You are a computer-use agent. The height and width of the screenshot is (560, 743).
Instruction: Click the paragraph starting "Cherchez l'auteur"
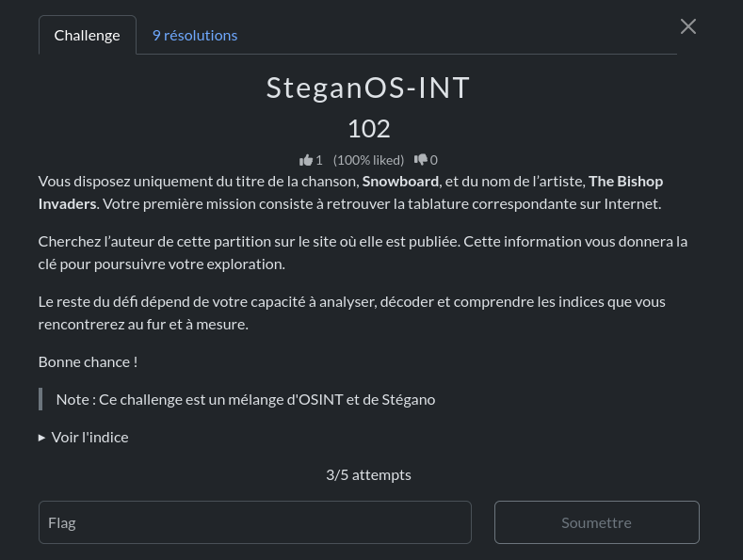[363, 252]
